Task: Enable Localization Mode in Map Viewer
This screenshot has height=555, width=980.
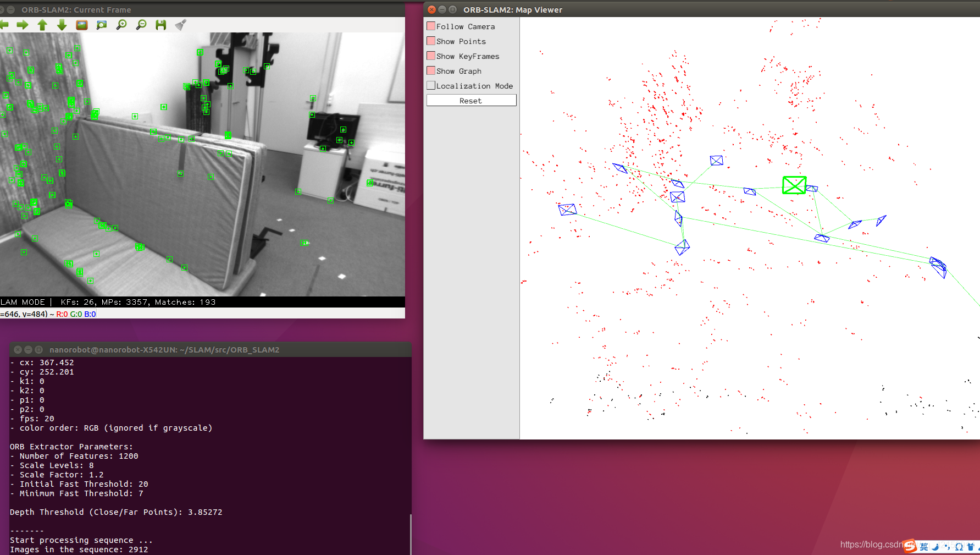Action: 431,85
